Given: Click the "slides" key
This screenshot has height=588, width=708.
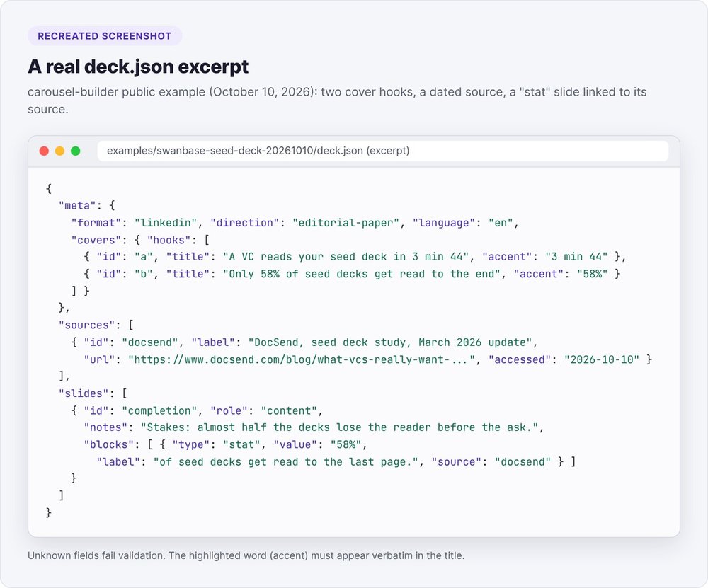Looking at the screenshot, I should click(84, 393).
